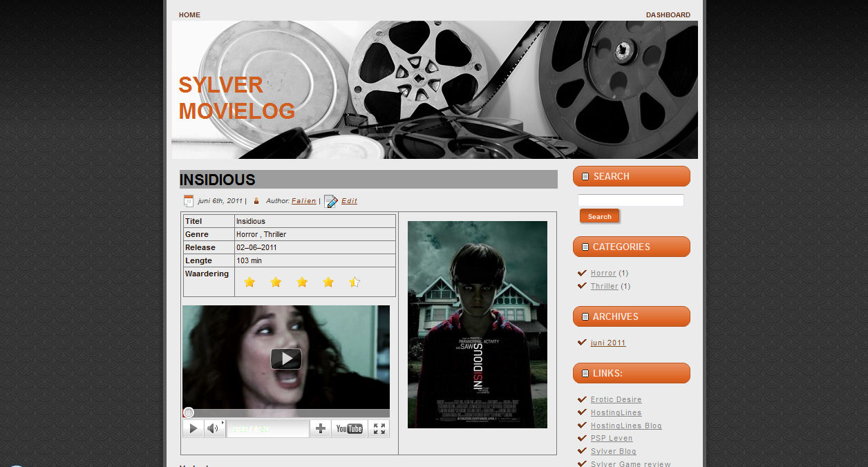Click the checkmark beside Erotic Desire

tap(582, 399)
